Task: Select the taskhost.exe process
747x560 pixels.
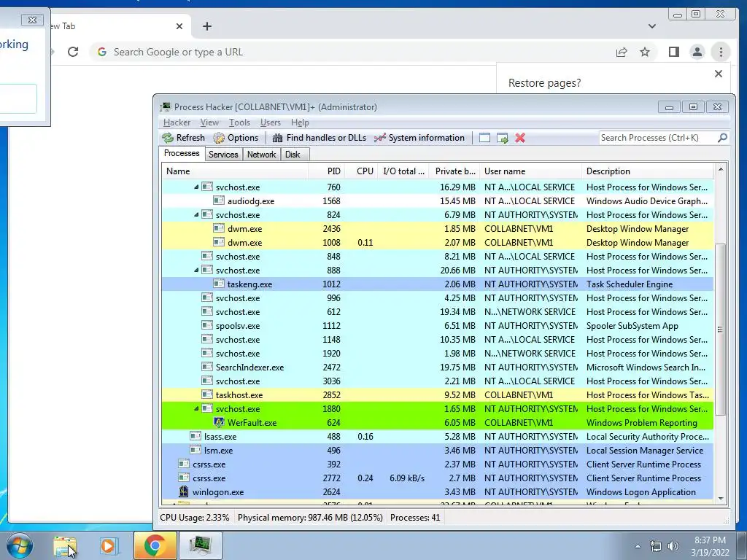Action: coord(438,394)
